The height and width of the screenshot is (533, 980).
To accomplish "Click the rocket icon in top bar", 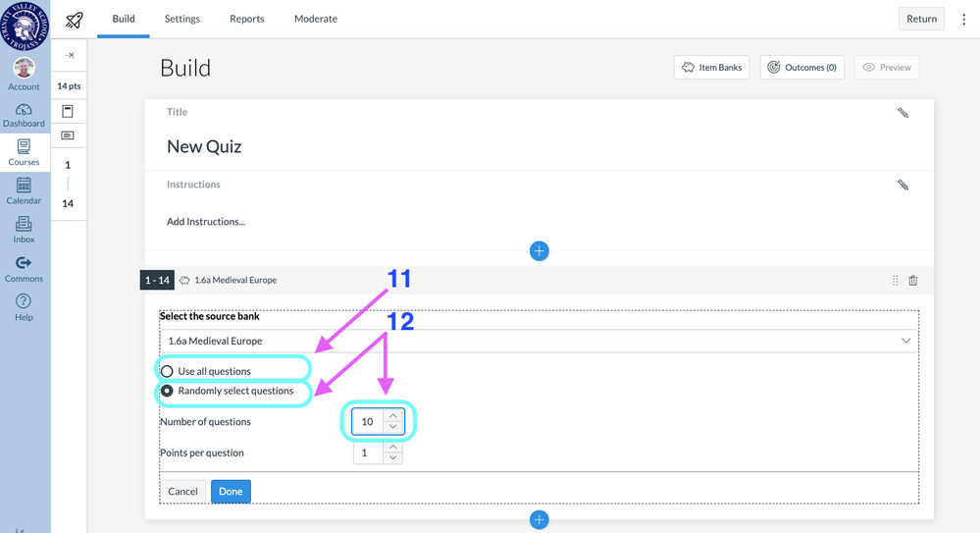I will click(74, 20).
